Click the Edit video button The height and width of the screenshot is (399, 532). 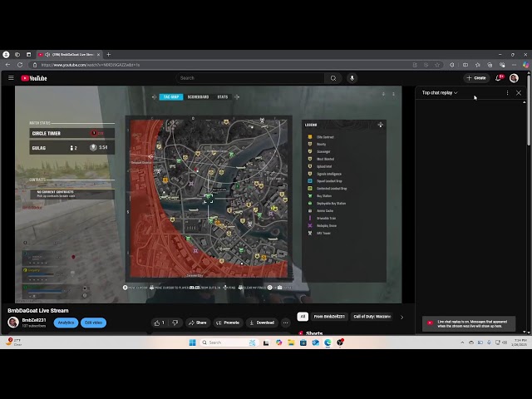[x=93, y=323]
